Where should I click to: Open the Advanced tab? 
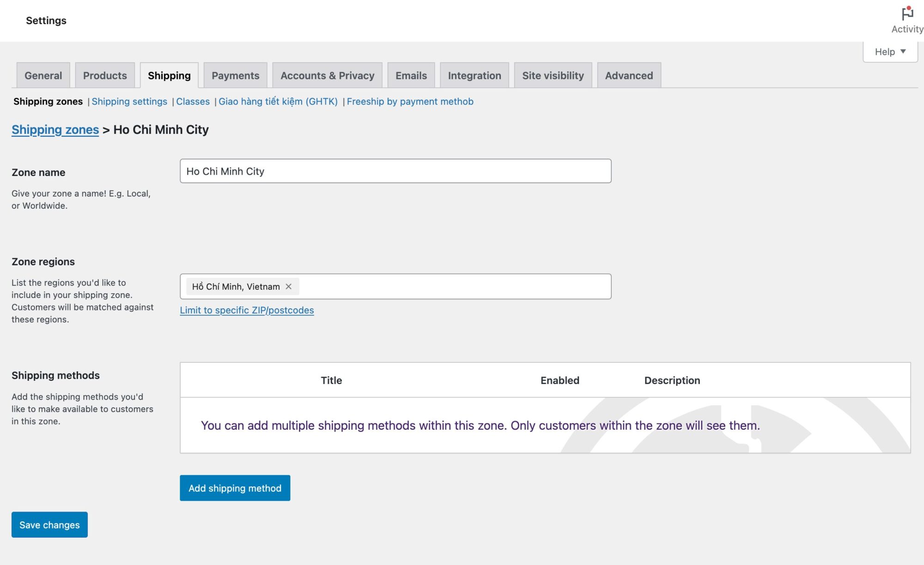629,75
